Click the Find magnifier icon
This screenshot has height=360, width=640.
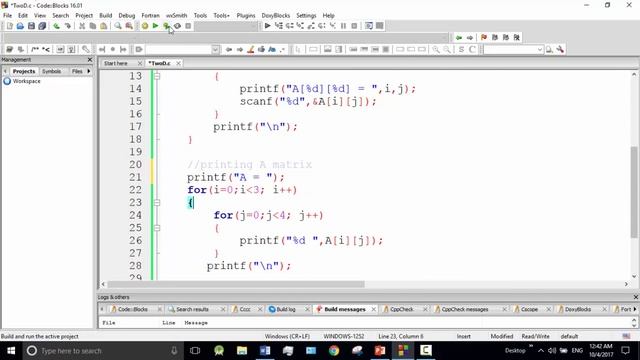118,26
